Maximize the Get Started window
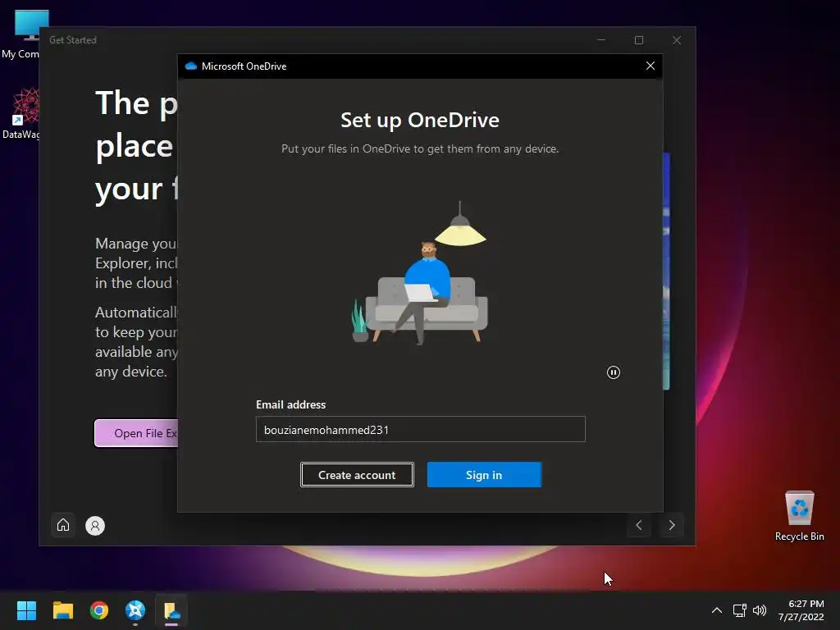Screen dimensions: 840x630 tap(638, 40)
